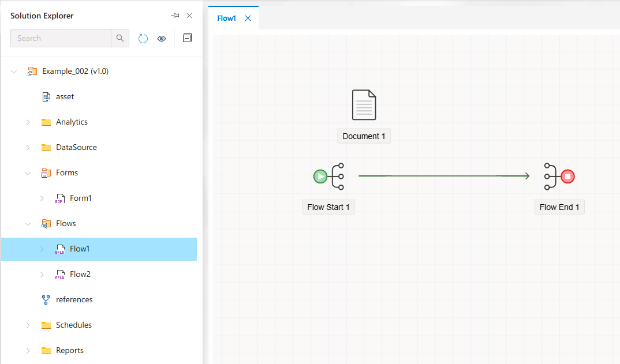This screenshot has height=364, width=620.
Task: Click the Schedules folder icon
Action: tap(46, 325)
